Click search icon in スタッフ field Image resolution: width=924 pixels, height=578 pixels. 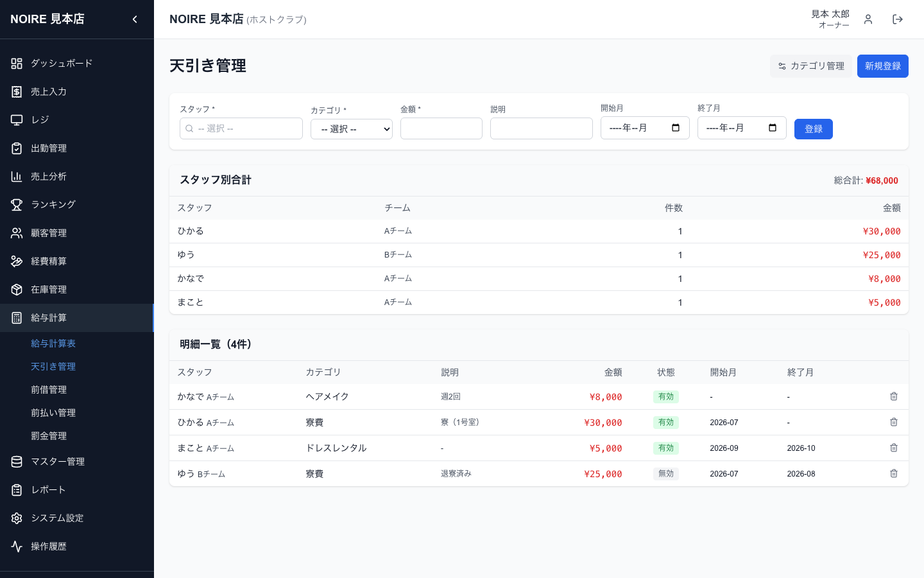[189, 128]
